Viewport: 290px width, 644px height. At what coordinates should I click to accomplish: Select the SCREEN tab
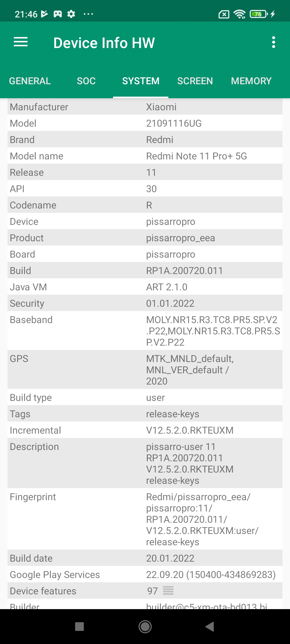(195, 81)
